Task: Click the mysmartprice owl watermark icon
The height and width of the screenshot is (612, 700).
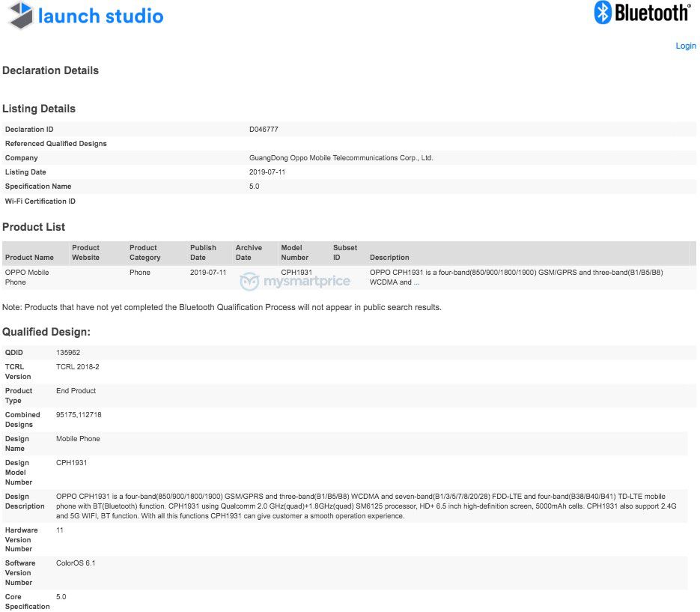Action: point(249,282)
